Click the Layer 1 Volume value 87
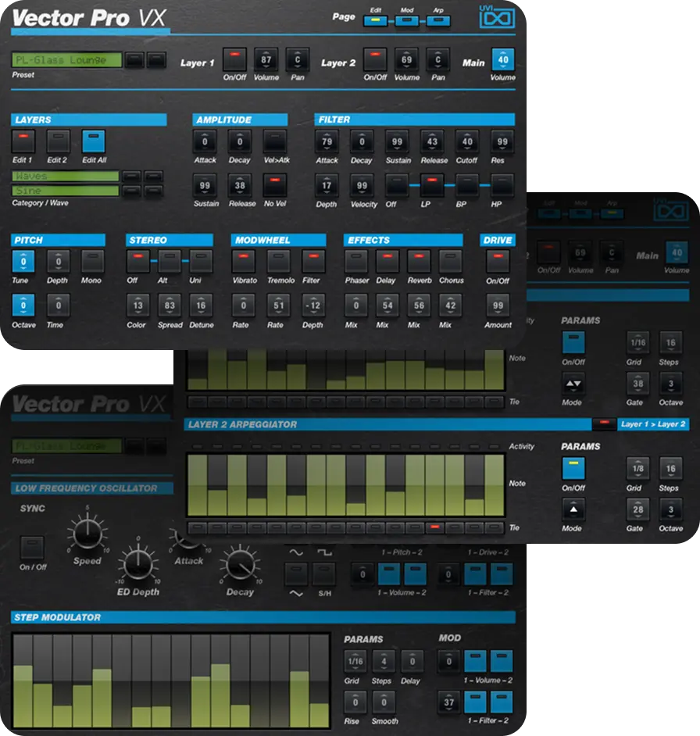 (x=266, y=59)
